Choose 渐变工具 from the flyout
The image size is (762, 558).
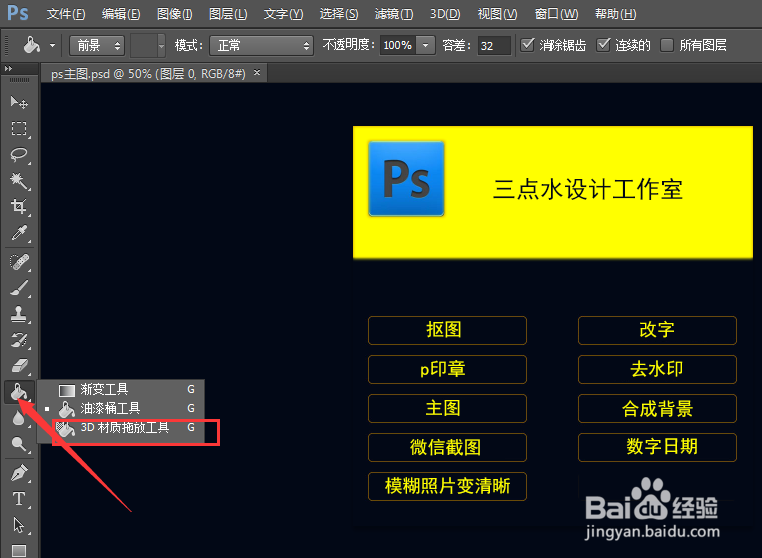coord(121,389)
